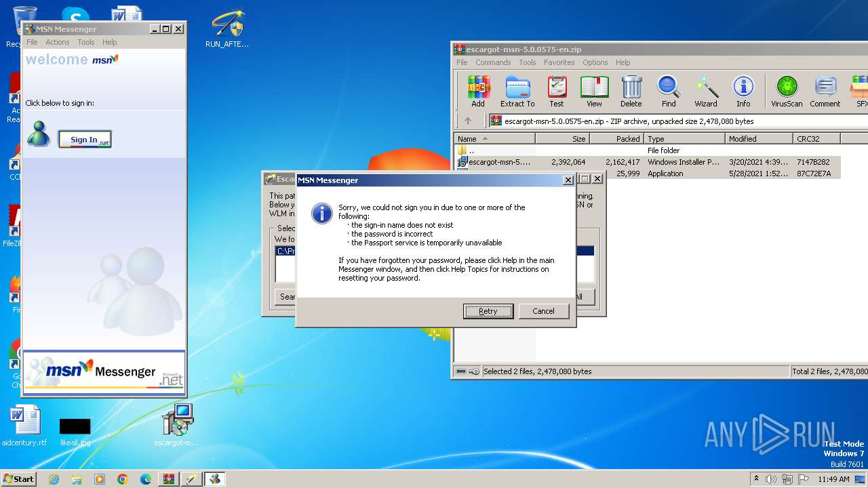Screen dimensions: 868x488
Task: Click MSN Messenger buddy avatar icon
Action: pyautogui.click(x=38, y=134)
